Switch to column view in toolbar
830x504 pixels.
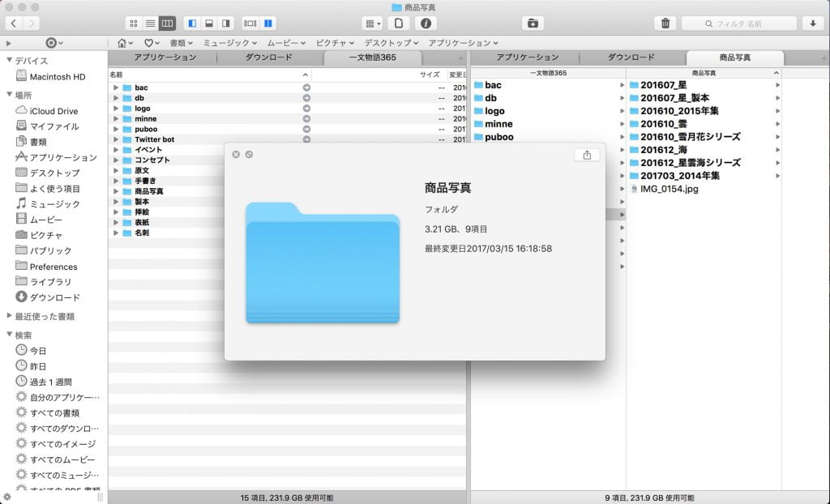coord(167,23)
